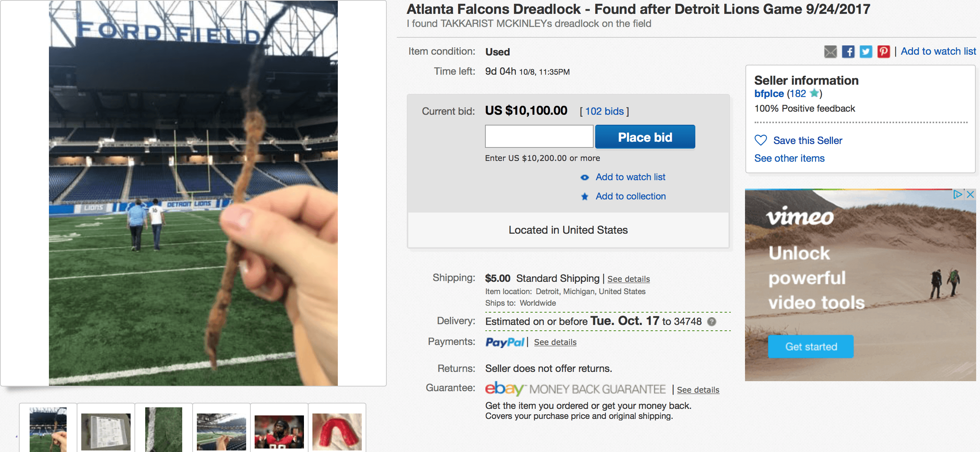Screen dimensions: 980x452
Task: Select the red mouthguard thumbnail
Action: pyautogui.click(x=337, y=431)
